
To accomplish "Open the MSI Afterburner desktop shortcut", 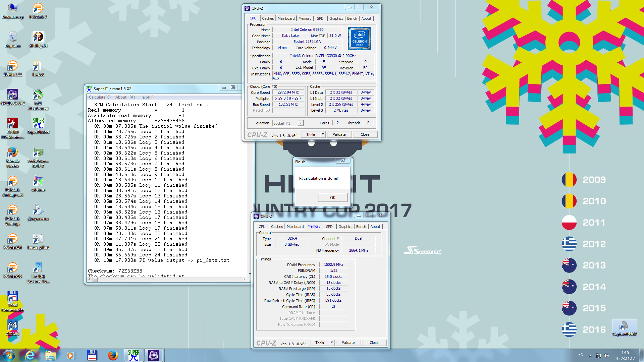I will coord(38,100).
